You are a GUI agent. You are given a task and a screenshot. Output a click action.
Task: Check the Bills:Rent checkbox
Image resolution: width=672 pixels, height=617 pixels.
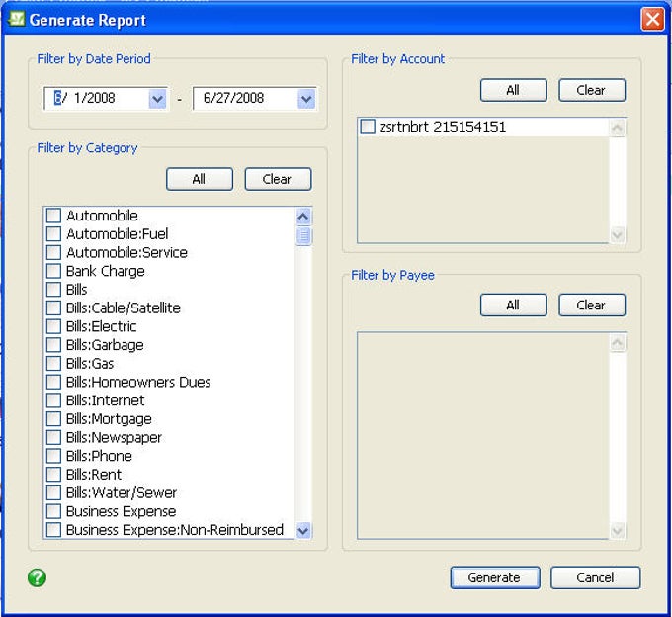coord(53,475)
